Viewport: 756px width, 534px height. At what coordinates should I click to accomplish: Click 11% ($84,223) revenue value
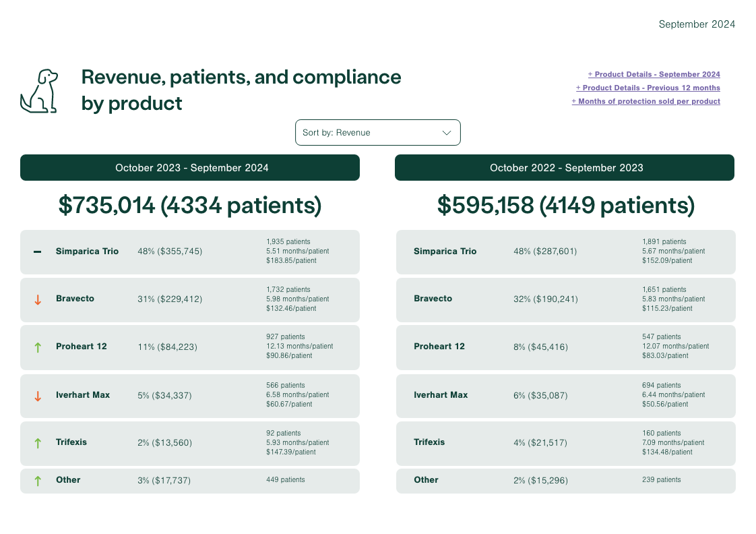coord(167,347)
